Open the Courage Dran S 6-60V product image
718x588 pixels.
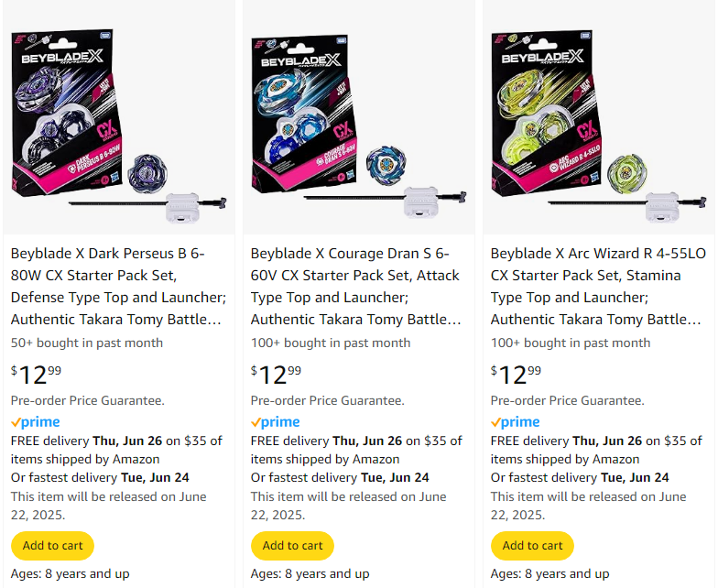[359, 119]
